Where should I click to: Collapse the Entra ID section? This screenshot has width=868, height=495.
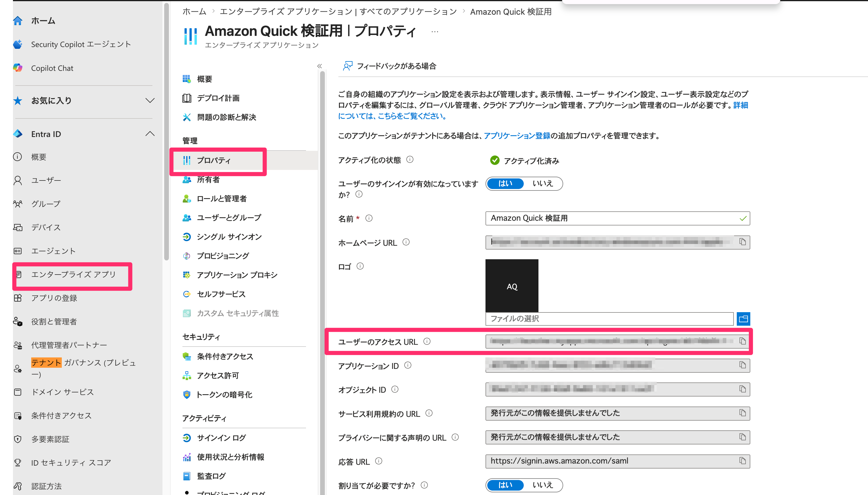pyautogui.click(x=150, y=134)
